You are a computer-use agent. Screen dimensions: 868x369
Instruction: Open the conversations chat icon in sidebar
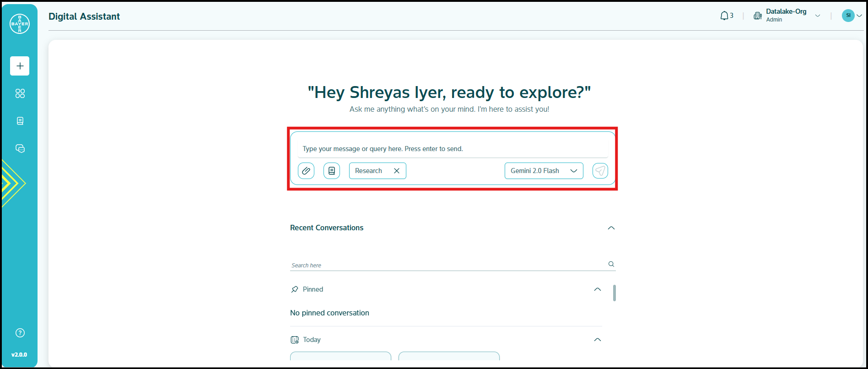point(20,148)
